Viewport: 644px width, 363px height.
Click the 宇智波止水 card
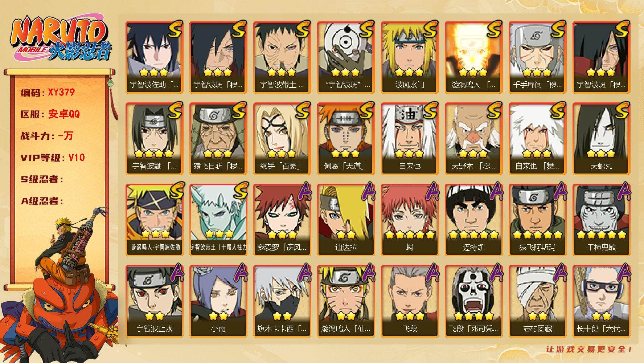[x=154, y=301]
